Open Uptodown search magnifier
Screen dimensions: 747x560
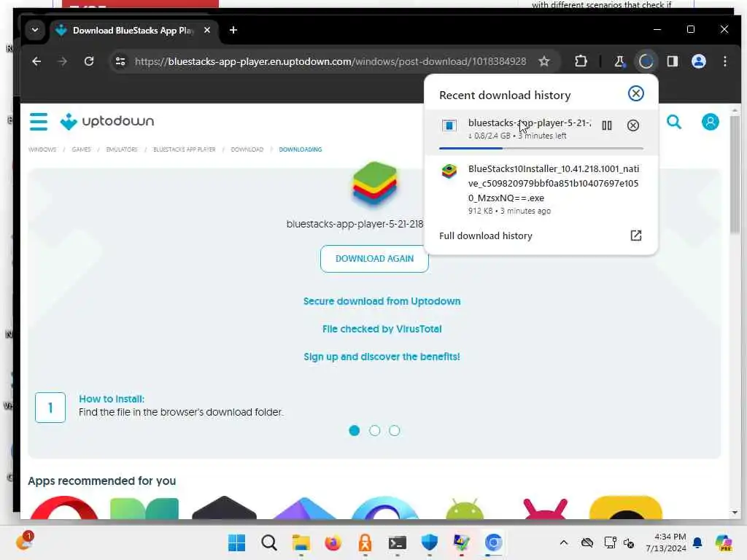673,122
